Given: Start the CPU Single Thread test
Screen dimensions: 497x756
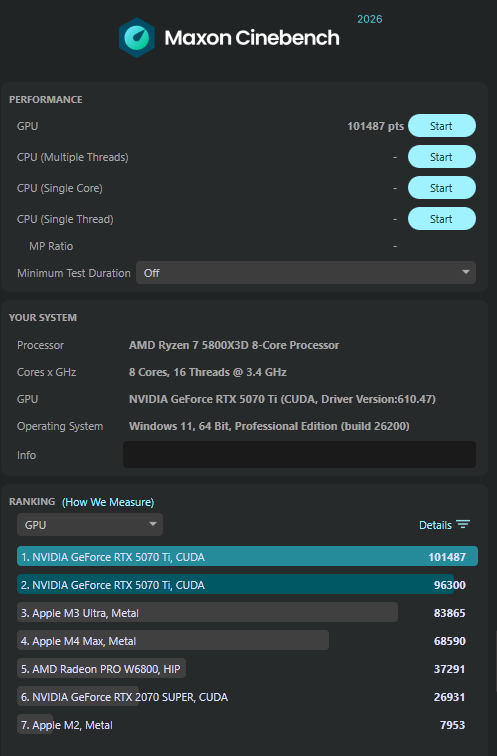Looking at the screenshot, I should coord(442,219).
